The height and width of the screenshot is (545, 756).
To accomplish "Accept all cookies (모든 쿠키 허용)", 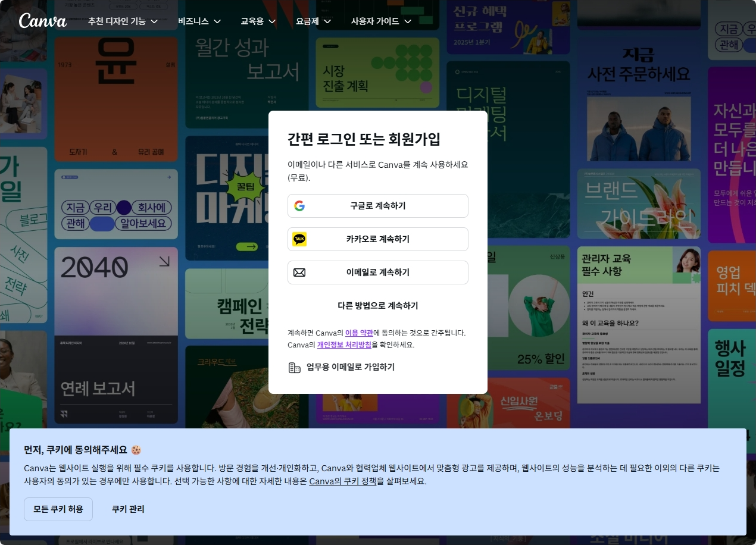I will [x=58, y=509].
